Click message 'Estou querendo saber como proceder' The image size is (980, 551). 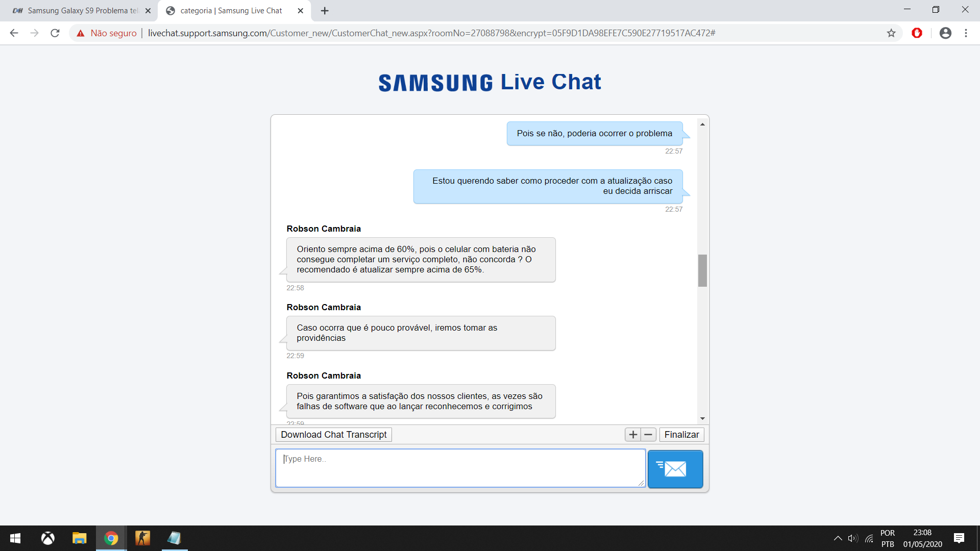548,186
